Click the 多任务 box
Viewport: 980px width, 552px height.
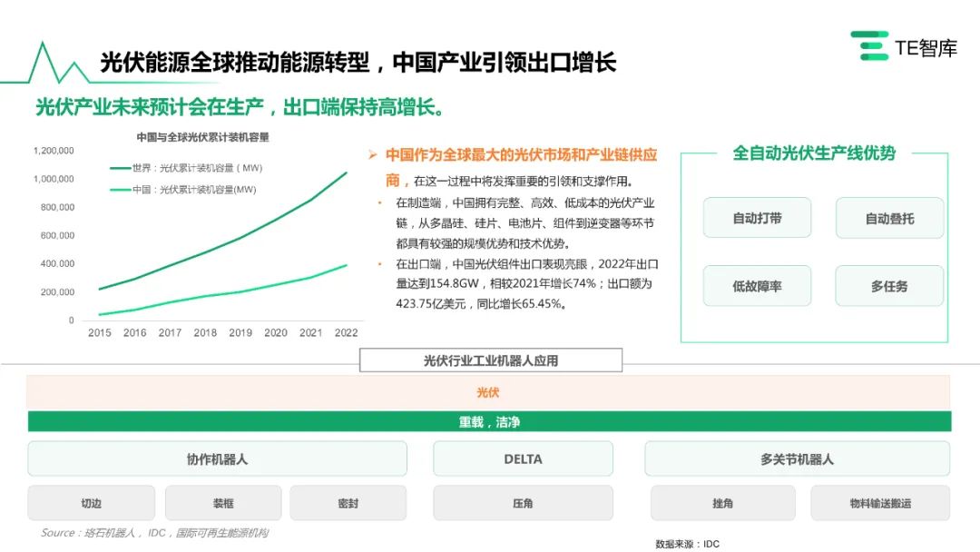pos(889,286)
